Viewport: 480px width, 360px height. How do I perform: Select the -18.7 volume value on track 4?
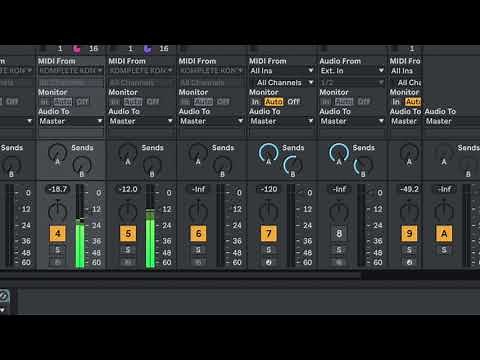click(x=58, y=189)
